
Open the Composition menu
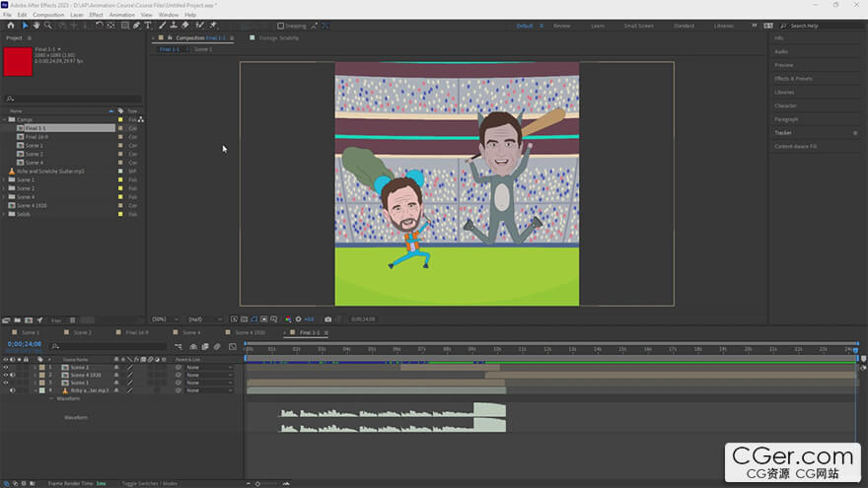point(47,15)
